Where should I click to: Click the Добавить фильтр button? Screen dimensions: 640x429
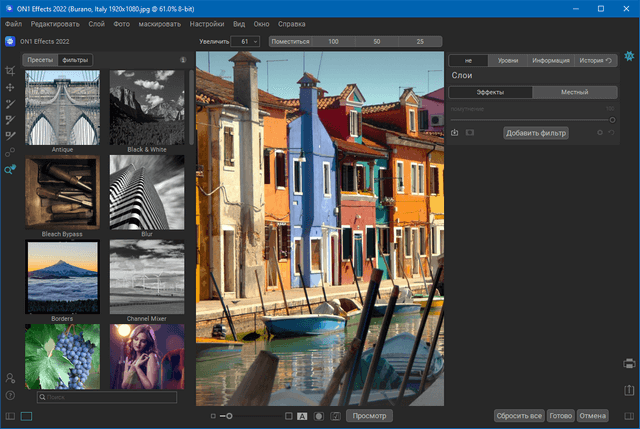coord(535,132)
